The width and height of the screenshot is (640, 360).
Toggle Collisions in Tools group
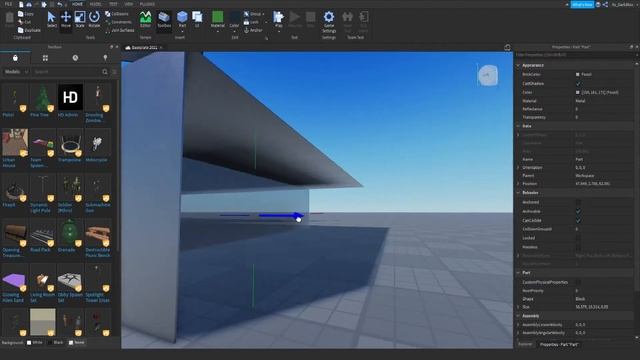coord(117,14)
